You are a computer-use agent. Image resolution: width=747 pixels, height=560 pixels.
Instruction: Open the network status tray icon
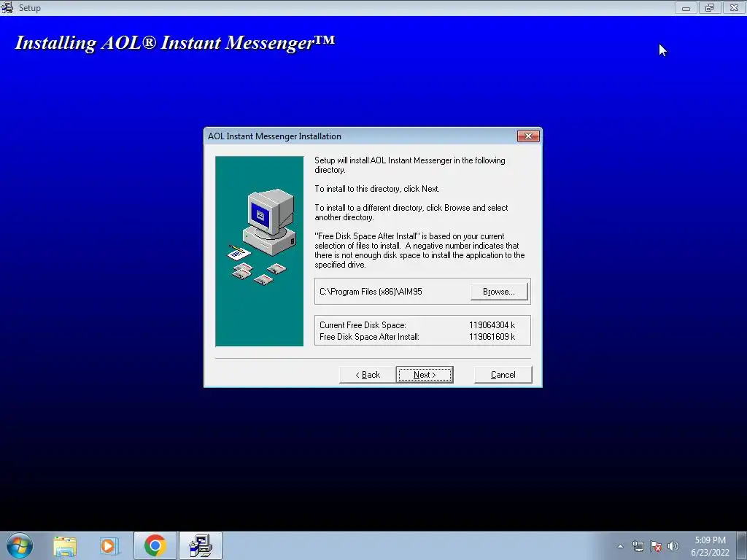pyautogui.click(x=638, y=546)
